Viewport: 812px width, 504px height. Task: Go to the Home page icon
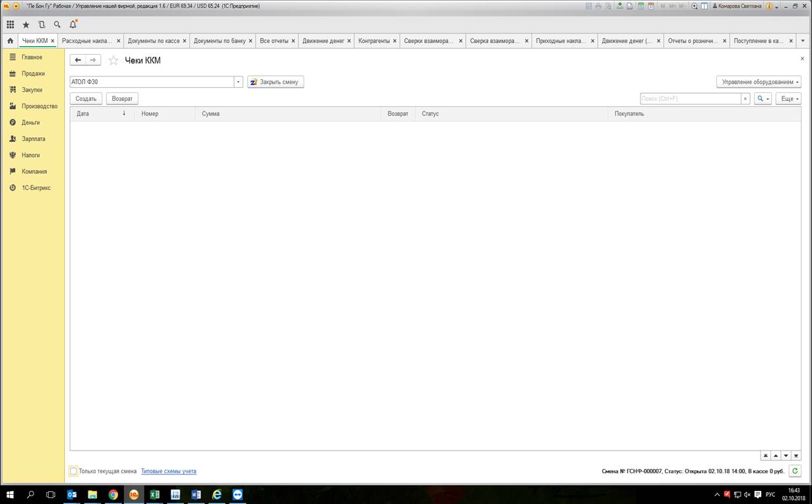[10, 41]
